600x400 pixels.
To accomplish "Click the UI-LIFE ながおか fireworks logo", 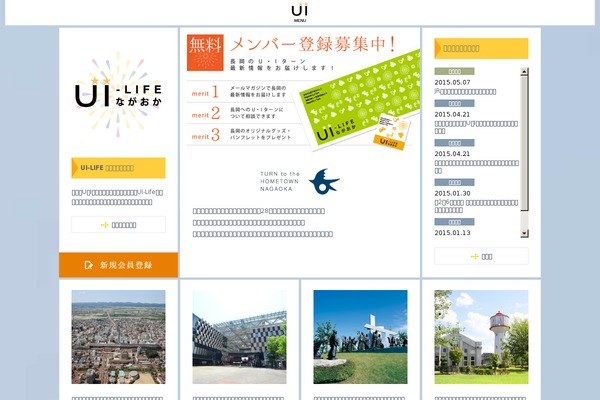I will tap(118, 95).
